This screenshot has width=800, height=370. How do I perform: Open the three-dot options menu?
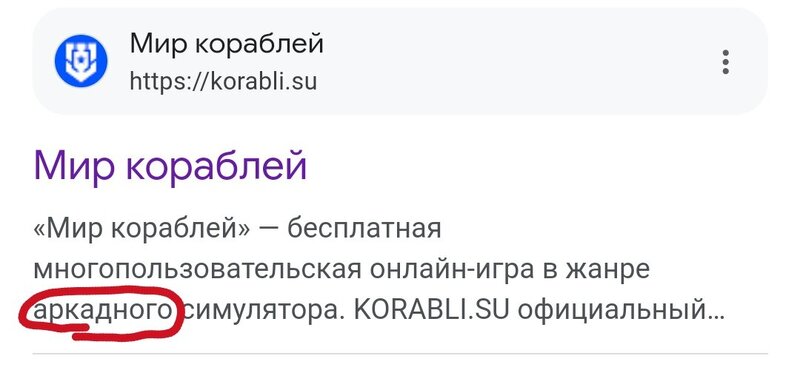pos(726,62)
